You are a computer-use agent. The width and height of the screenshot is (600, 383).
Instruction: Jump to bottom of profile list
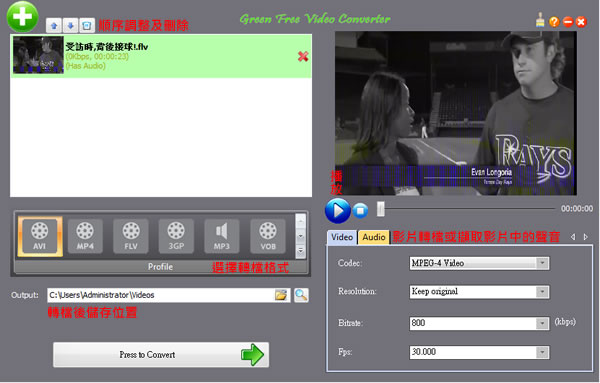click(301, 251)
